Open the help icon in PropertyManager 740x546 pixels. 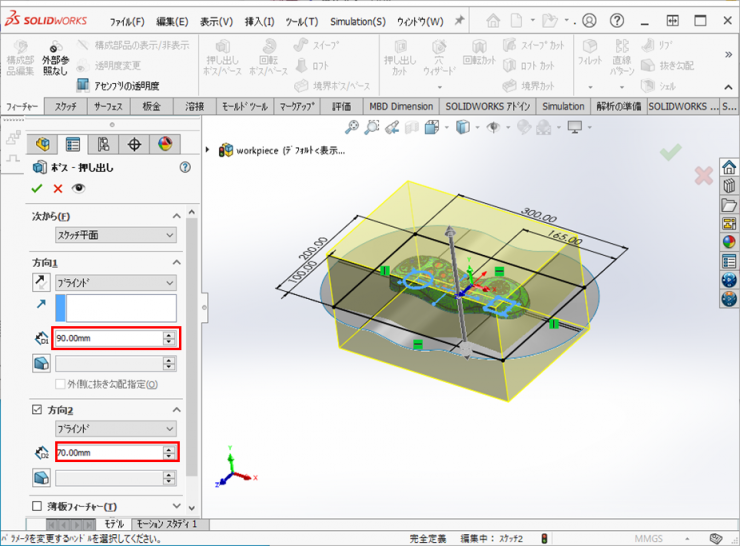tap(184, 169)
